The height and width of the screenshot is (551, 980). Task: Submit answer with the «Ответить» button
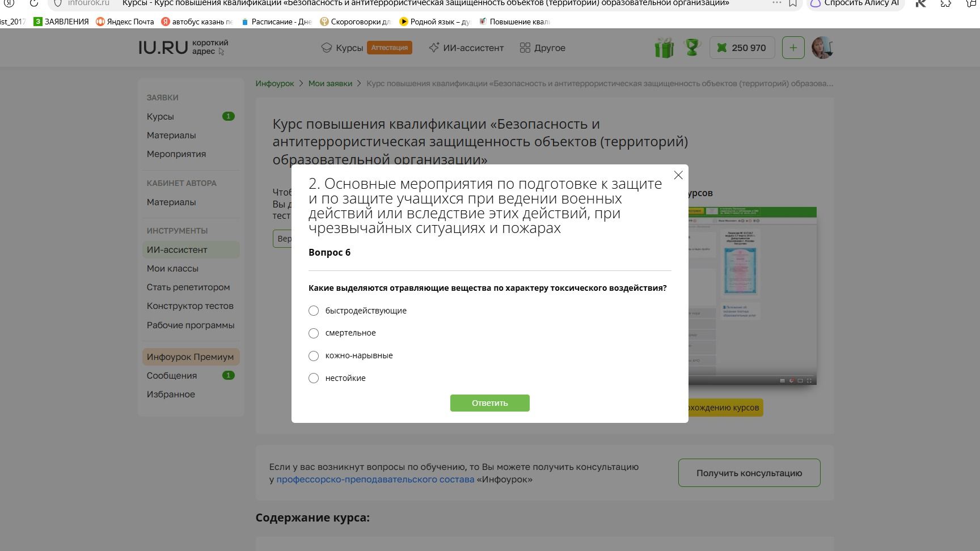(490, 403)
